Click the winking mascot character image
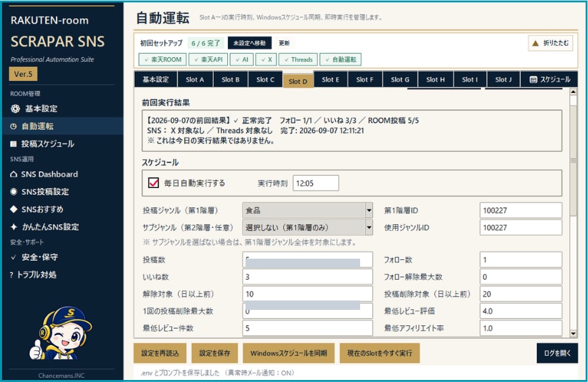 [60, 333]
